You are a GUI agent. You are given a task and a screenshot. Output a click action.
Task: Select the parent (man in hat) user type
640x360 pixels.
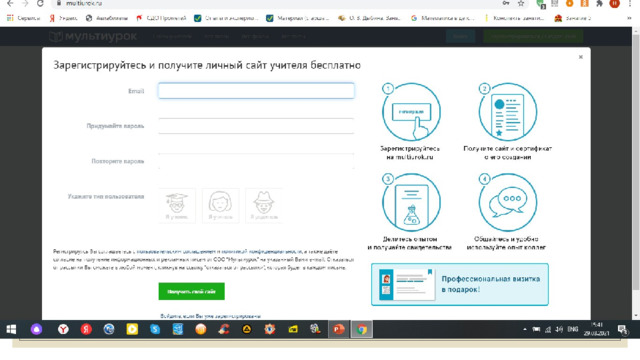pyautogui.click(x=264, y=205)
